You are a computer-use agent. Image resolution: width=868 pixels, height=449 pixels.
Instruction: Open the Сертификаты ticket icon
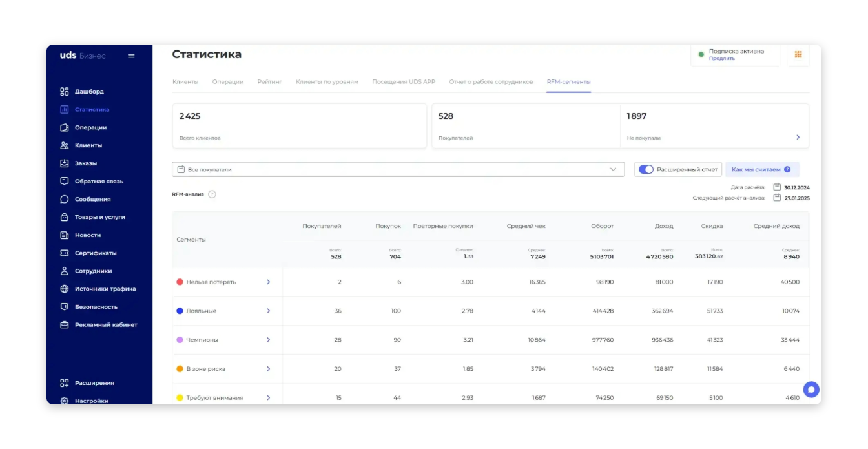[x=64, y=253]
